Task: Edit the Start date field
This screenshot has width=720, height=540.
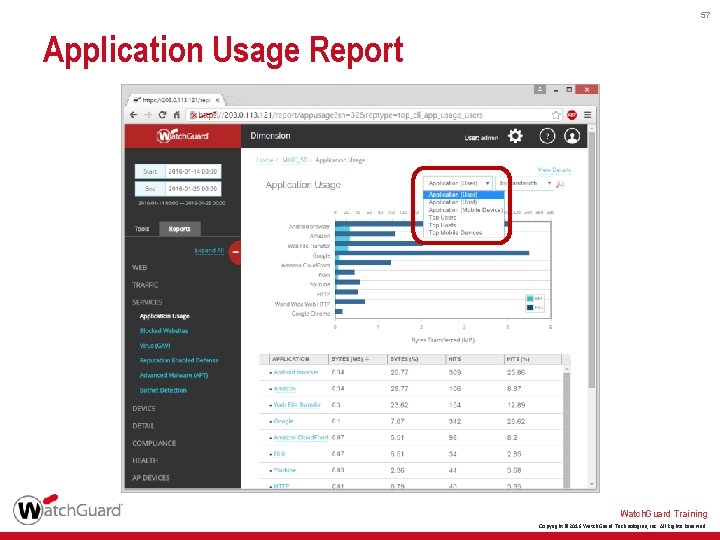Action: point(193,171)
